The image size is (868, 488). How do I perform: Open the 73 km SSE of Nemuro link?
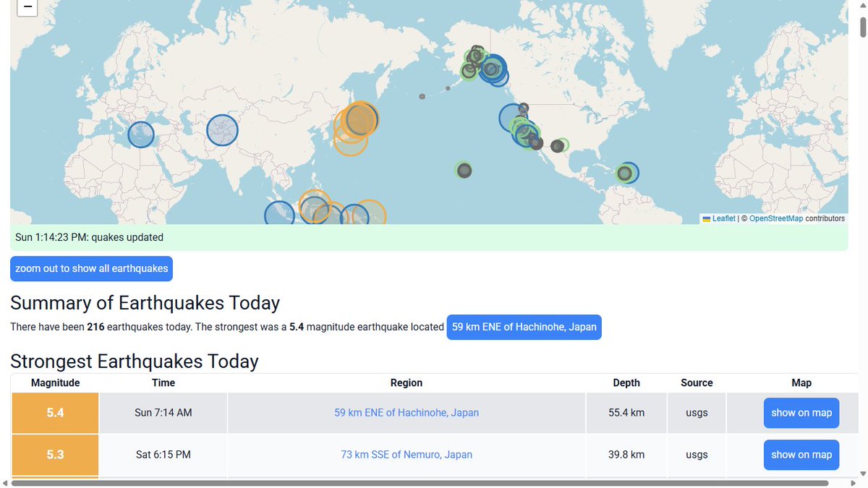[405, 454]
